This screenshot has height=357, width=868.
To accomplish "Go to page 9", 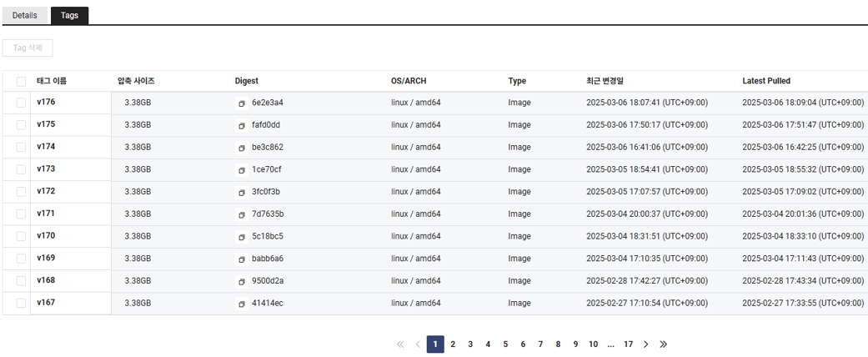I will (575, 344).
